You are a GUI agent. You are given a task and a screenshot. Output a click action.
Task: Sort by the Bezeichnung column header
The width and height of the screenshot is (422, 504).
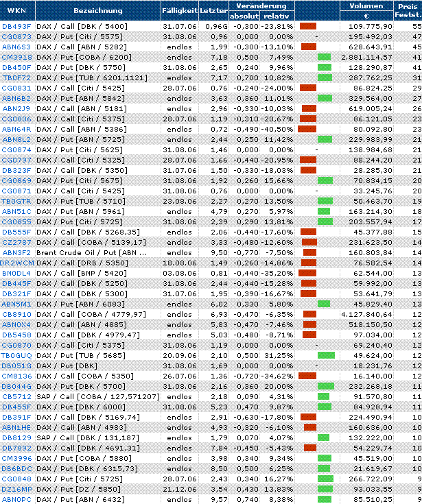pos(98,10)
